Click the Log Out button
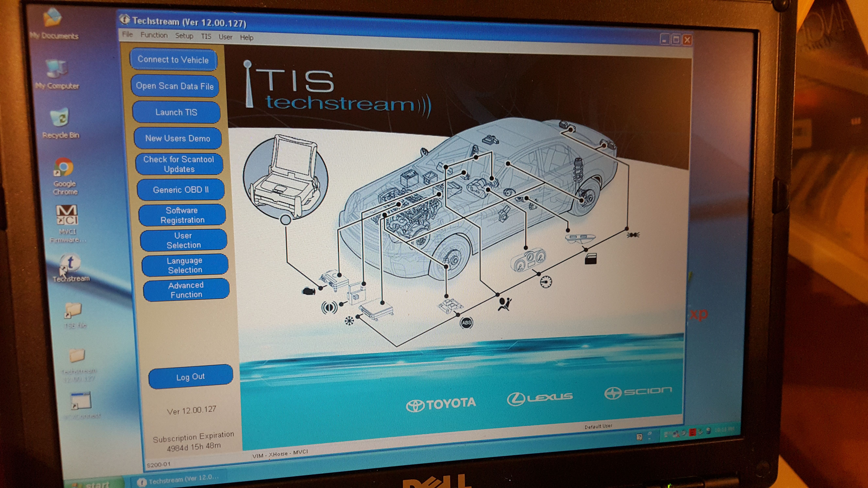 click(x=190, y=376)
